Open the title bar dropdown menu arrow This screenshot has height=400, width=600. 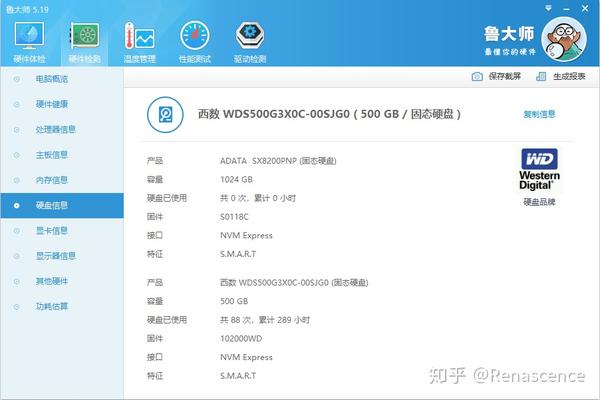point(548,8)
